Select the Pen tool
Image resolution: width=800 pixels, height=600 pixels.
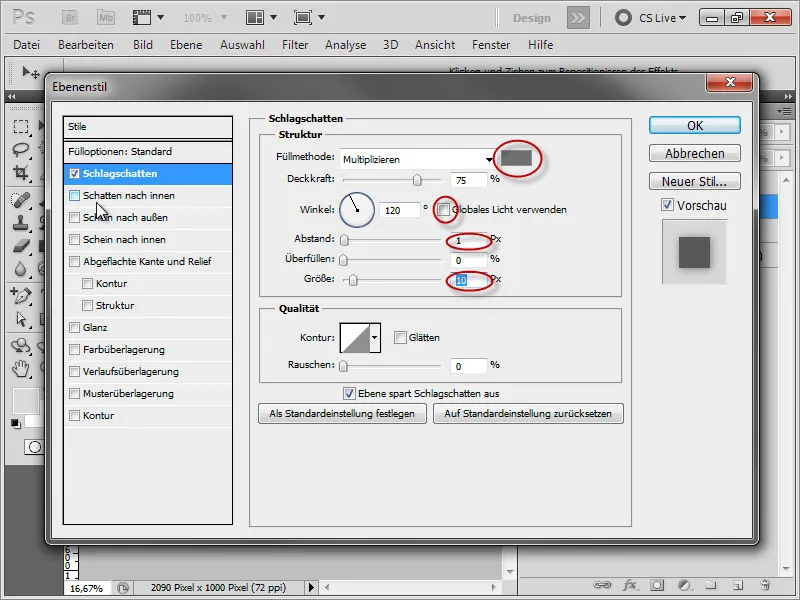(x=21, y=295)
